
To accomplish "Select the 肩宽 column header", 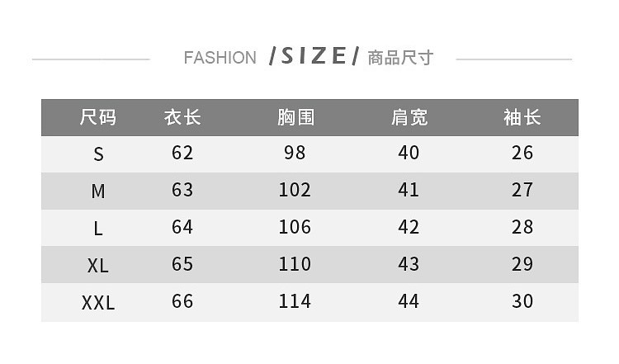I will 409,117.
